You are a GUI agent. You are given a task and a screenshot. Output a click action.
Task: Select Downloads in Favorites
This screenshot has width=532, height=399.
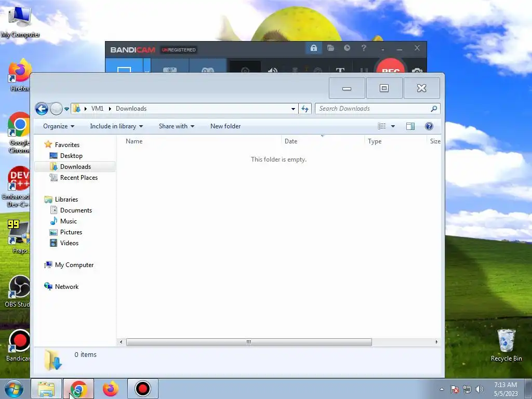[75, 167]
